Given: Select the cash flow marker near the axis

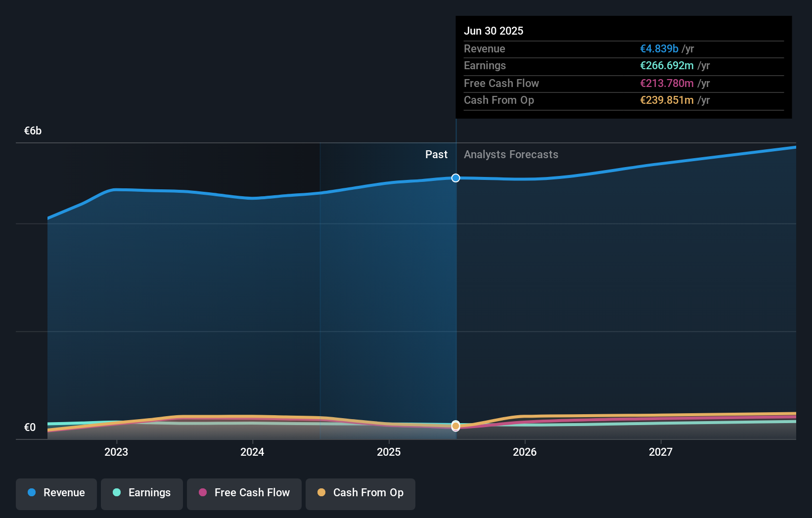Looking at the screenshot, I should click(x=455, y=426).
